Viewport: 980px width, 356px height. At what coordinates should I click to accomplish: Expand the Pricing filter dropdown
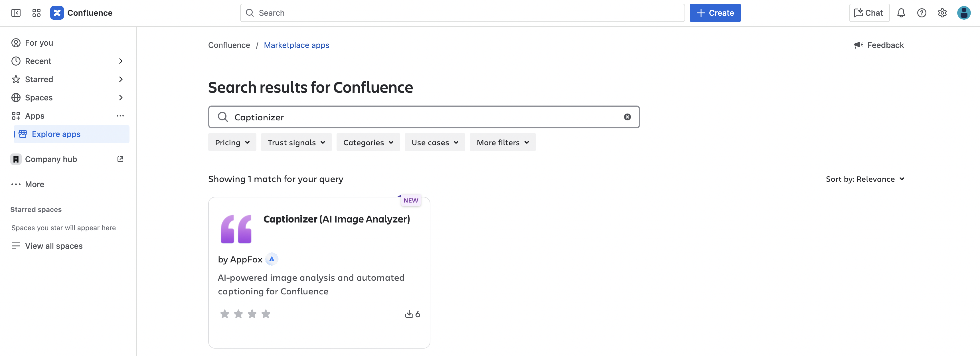[x=232, y=143]
